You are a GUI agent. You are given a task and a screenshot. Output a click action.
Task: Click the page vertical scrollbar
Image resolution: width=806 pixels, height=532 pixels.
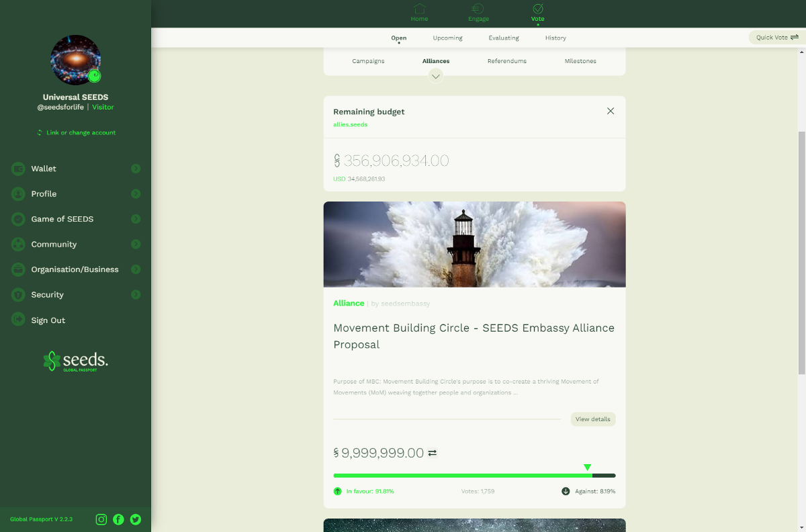tap(801, 253)
